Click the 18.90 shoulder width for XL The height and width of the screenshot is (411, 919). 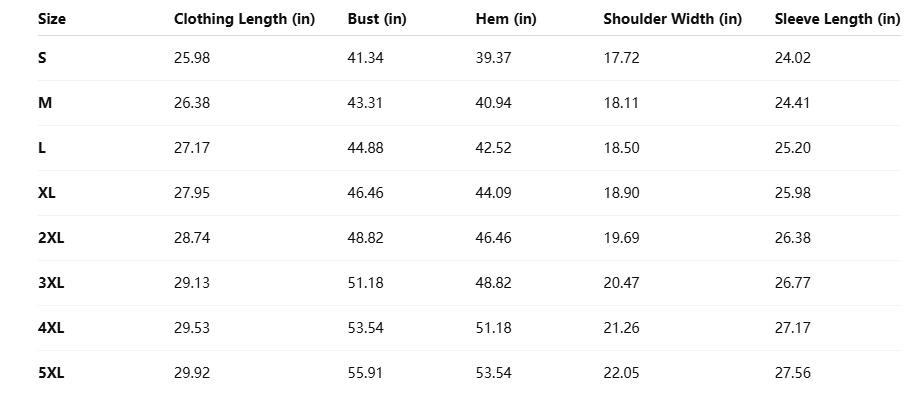(622, 193)
